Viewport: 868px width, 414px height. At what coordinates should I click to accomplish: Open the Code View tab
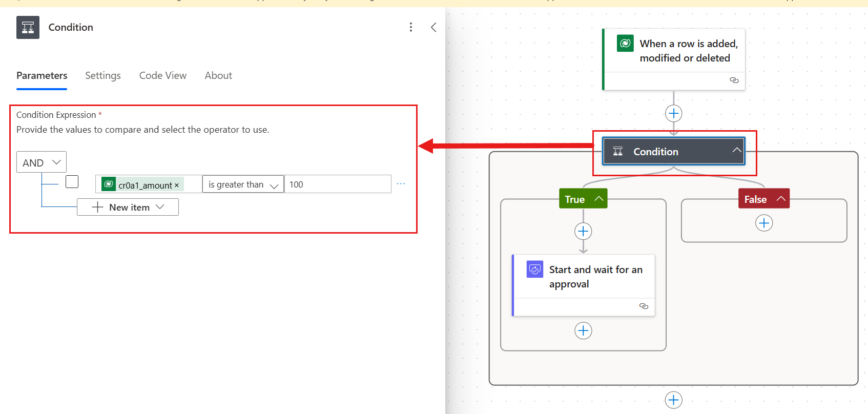tap(163, 75)
